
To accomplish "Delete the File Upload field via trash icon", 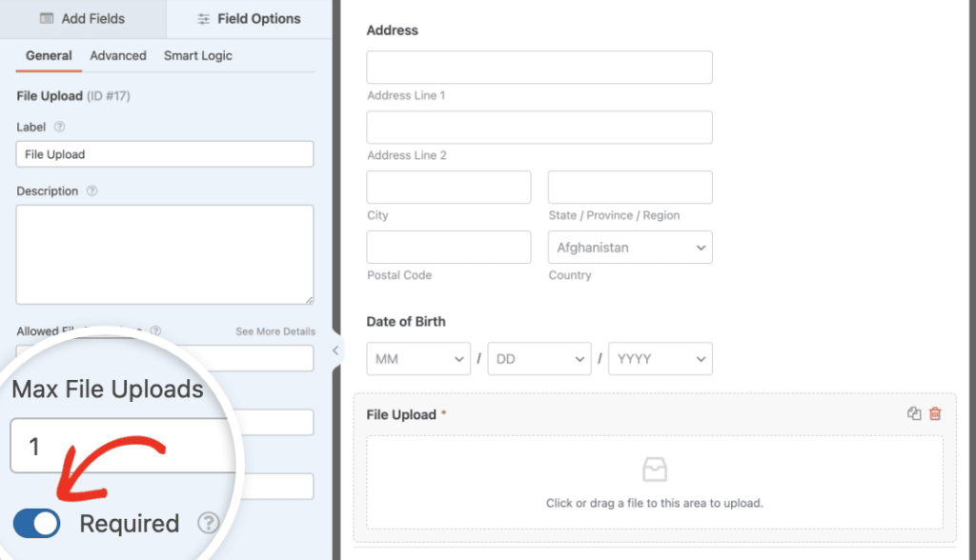I will click(934, 413).
